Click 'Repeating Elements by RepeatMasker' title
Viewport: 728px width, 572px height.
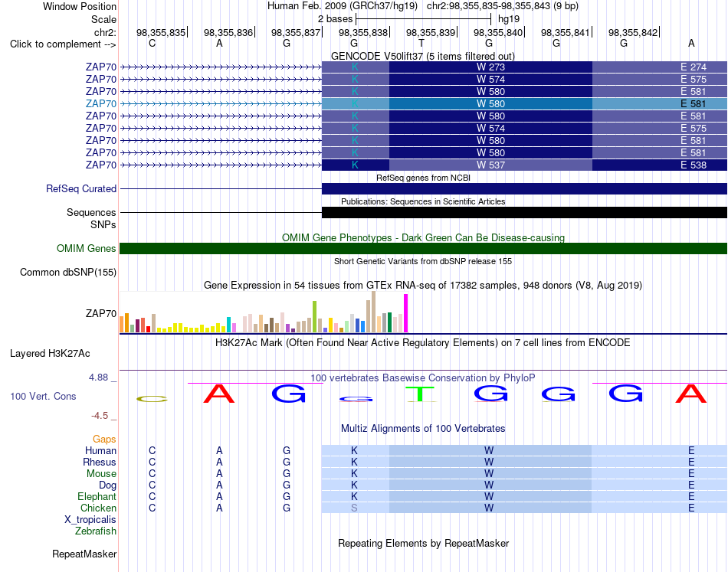tap(423, 543)
